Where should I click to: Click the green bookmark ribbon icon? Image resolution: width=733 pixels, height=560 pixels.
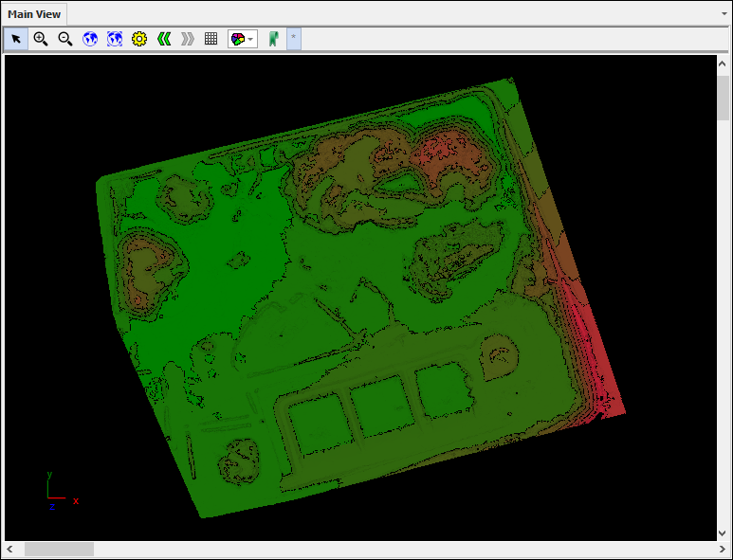coord(273,39)
